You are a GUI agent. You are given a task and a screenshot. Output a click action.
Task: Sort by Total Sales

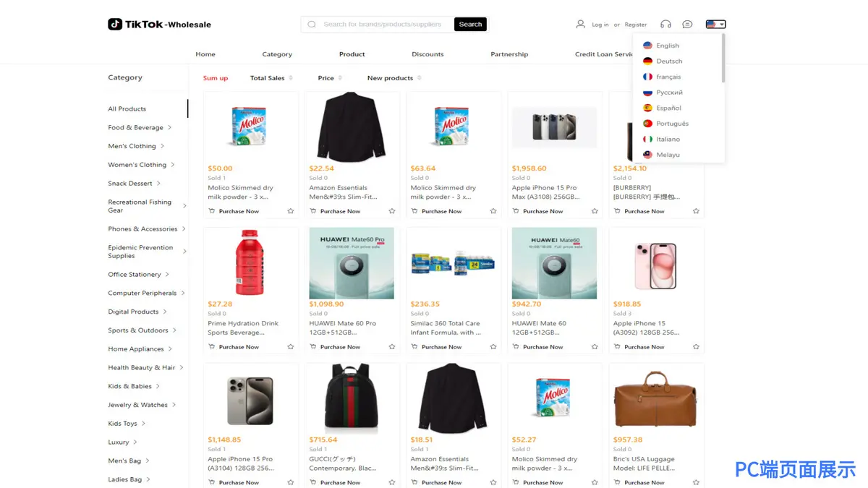pyautogui.click(x=268, y=78)
